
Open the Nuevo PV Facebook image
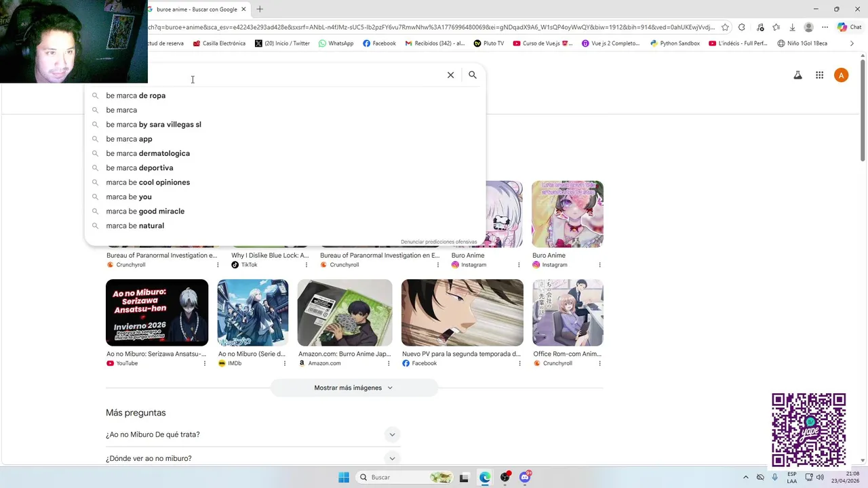coord(462,312)
